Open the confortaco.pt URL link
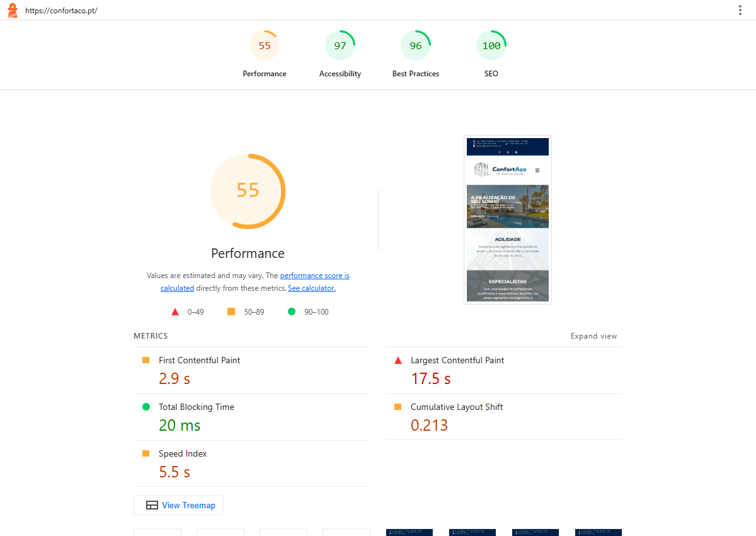Viewport: 756px width, 536px height. pyautogui.click(x=61, y=11)
